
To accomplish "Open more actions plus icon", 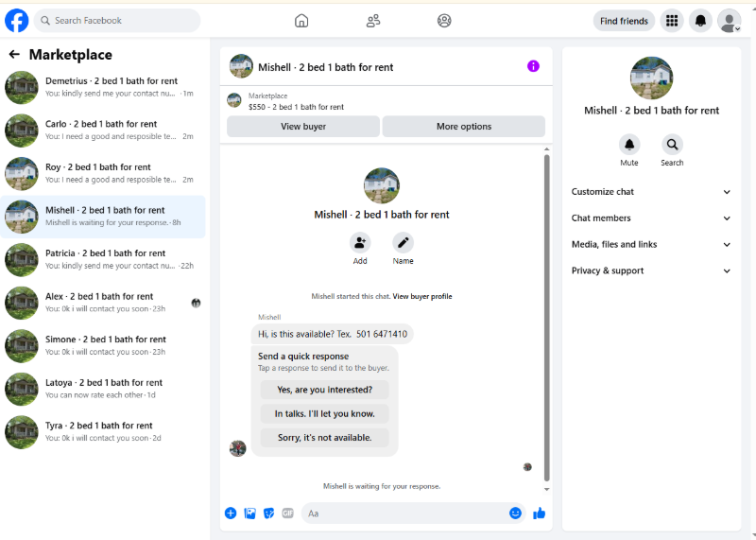I will [231, 513].
